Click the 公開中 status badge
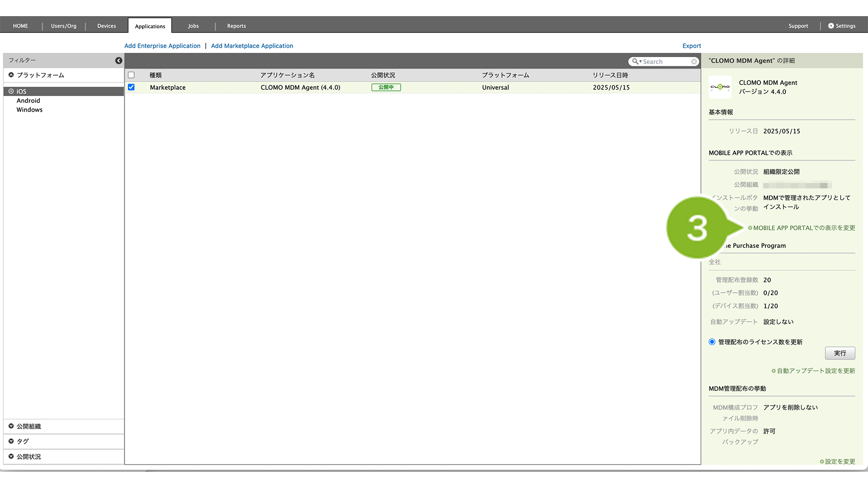The image size is (868, 488). click(386, 87)
